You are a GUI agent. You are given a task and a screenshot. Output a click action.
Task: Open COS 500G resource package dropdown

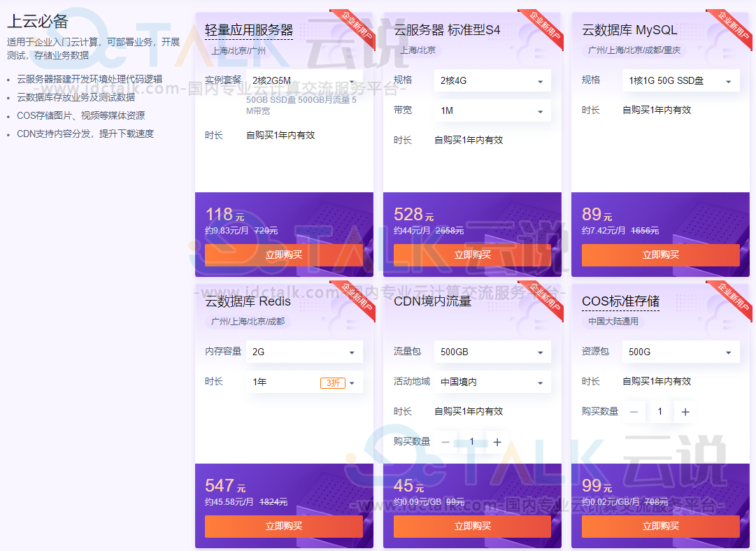(680, 352)
